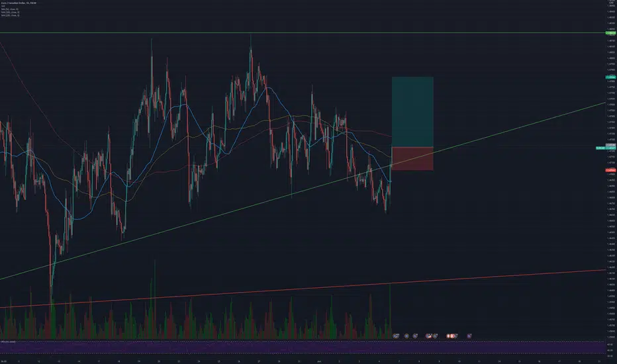
Task: Select the MA (200, close, 0) legend
Action: click(10, 15)
